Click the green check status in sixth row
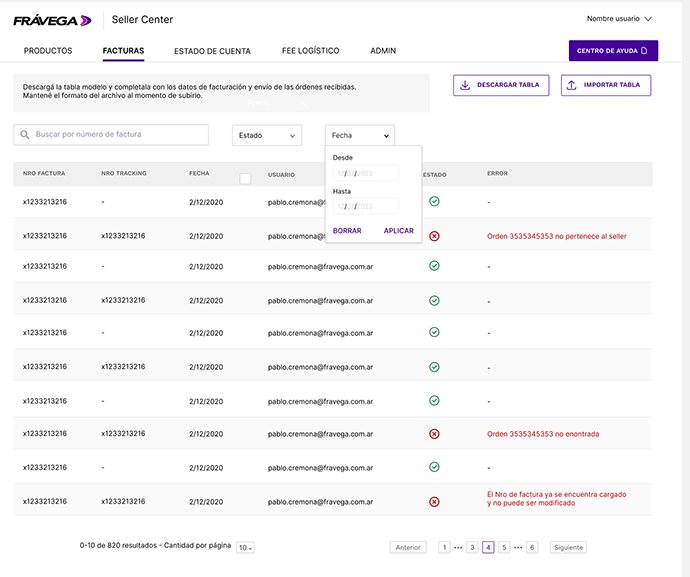The height and width of the screenshot is (577, 690). [x=434, y=367]
